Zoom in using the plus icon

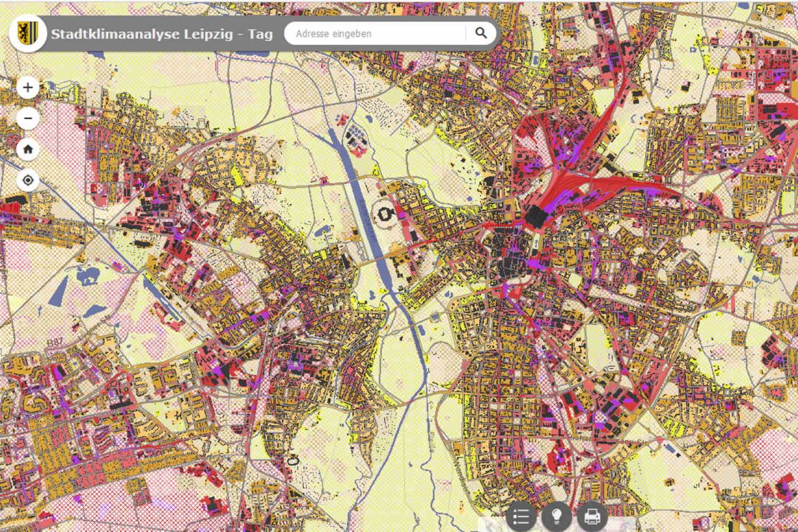pos(27,87)
